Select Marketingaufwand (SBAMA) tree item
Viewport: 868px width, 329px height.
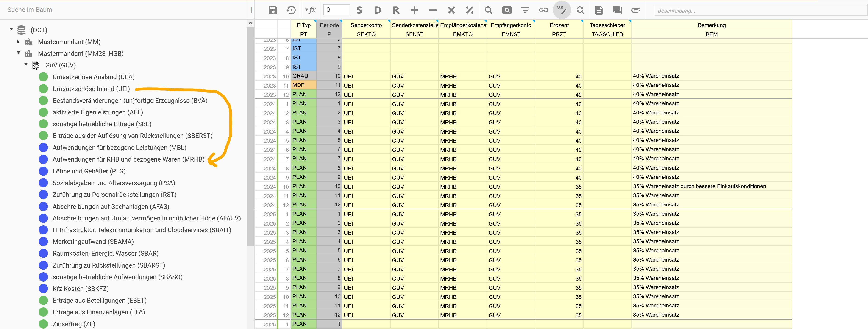93,242
